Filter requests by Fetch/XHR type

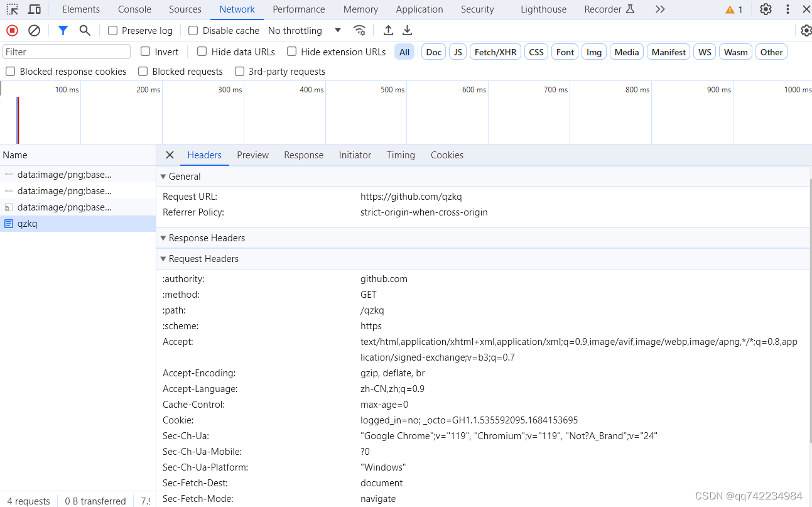495,52
